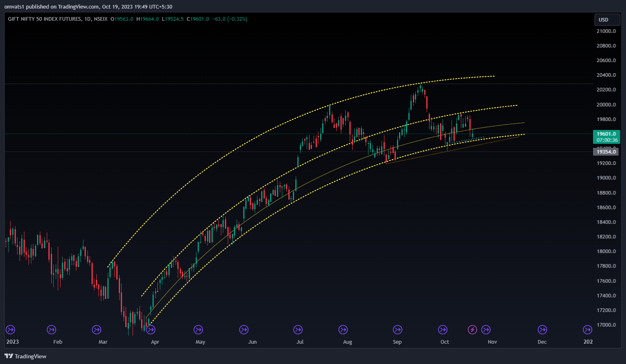Click the high value H19664.0
626x364 pixels.
pos(148,19)
